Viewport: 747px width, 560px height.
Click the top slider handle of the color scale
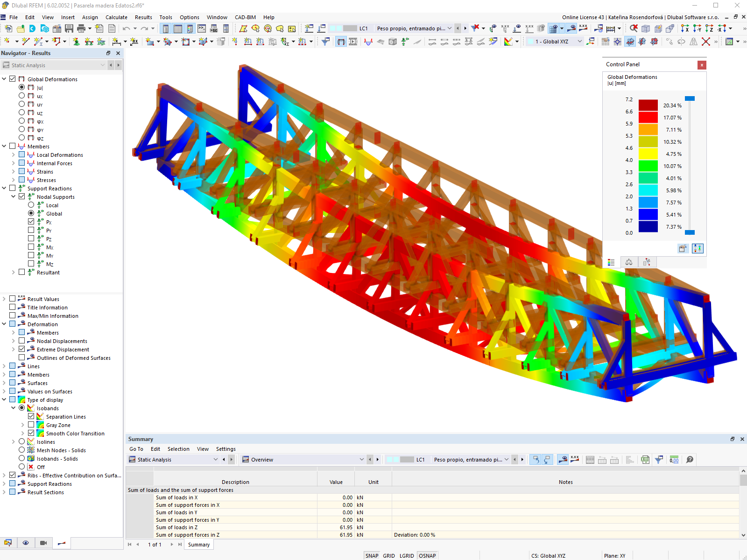point(690,98)
